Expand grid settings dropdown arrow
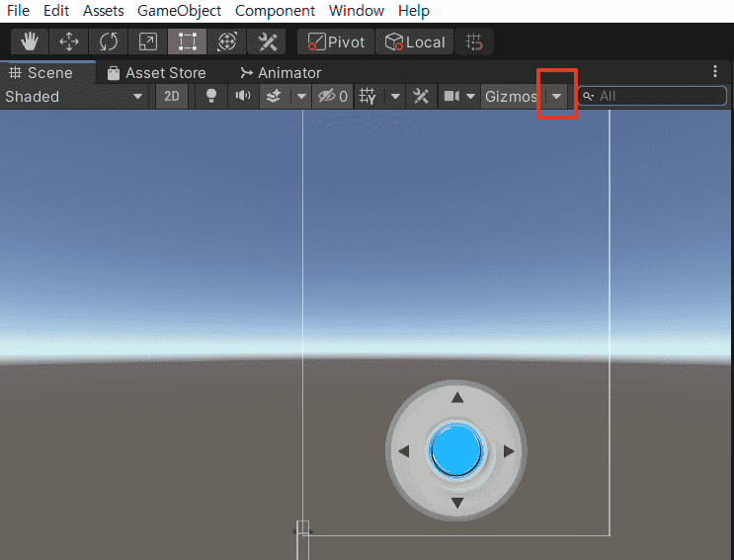 tap(395, 97)
